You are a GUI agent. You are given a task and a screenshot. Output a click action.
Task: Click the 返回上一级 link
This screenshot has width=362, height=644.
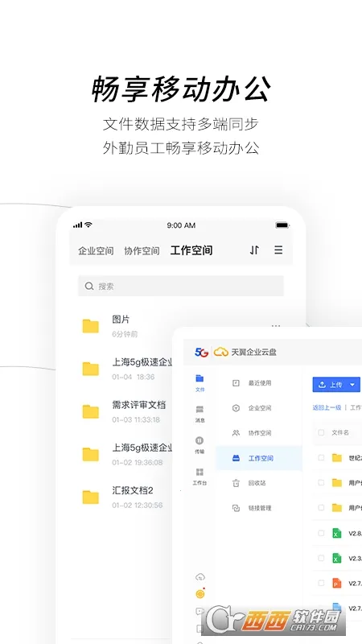(x=327, y=407)
